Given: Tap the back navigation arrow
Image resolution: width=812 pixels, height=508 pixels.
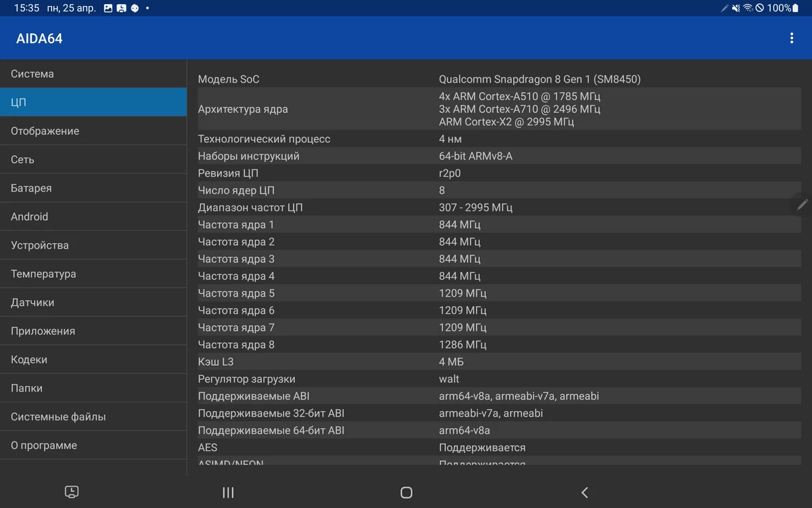Looking at the screenshot, I should click(x=585, y=492).
